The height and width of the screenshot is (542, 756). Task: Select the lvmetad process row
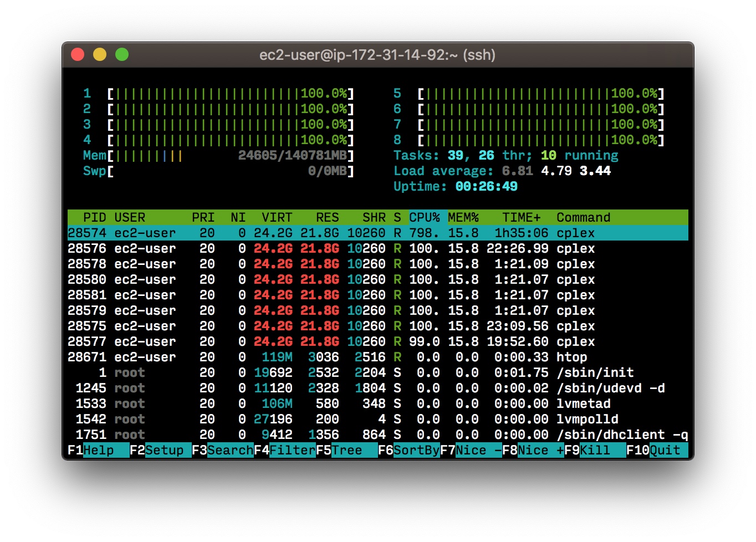[x=377, y=403]
